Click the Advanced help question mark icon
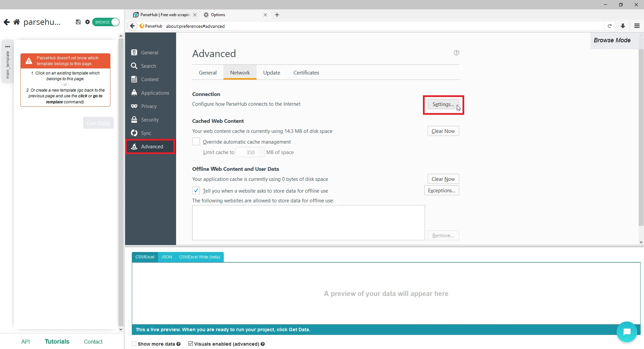 [x=456, y=53]
